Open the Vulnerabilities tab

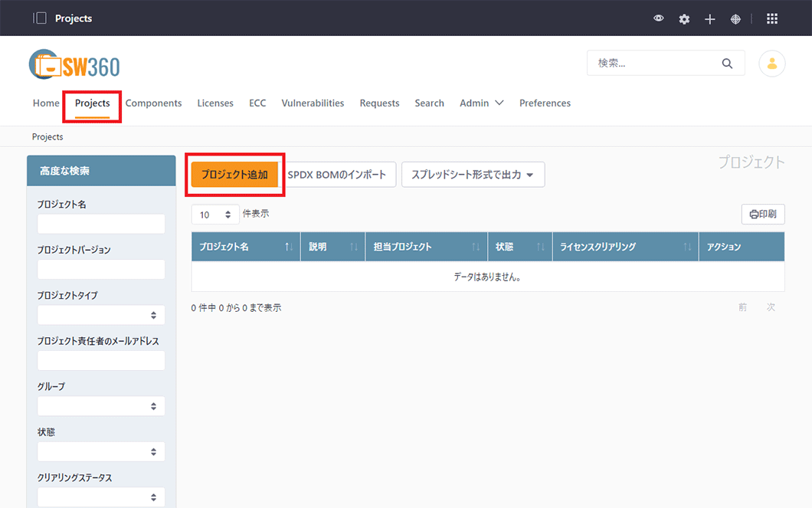313,103
